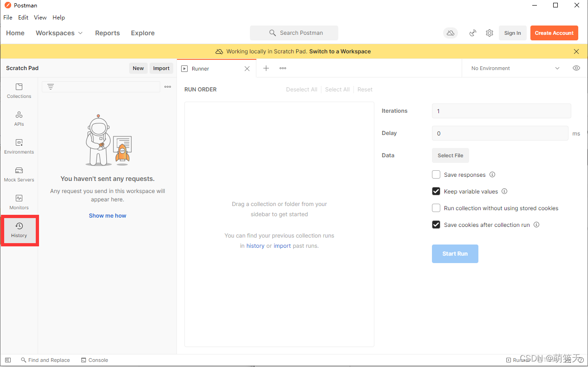Click Reset in Run Order
The image size is (588, 367).
(x=365, y=90)
